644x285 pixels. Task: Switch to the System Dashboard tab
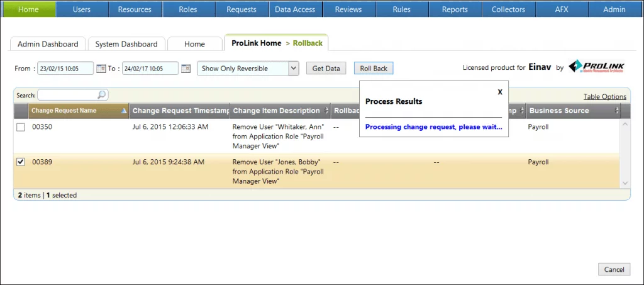[x=126, y=44]
